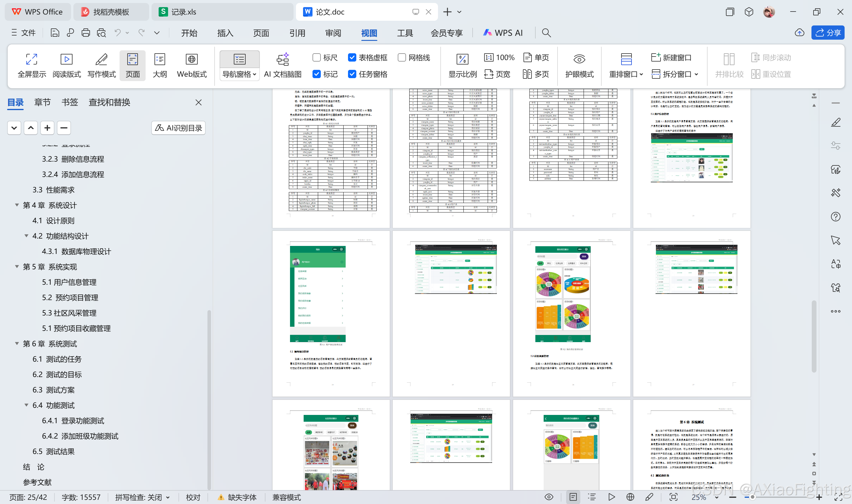
Task: Choose single page view
Action: click(536, 57)
